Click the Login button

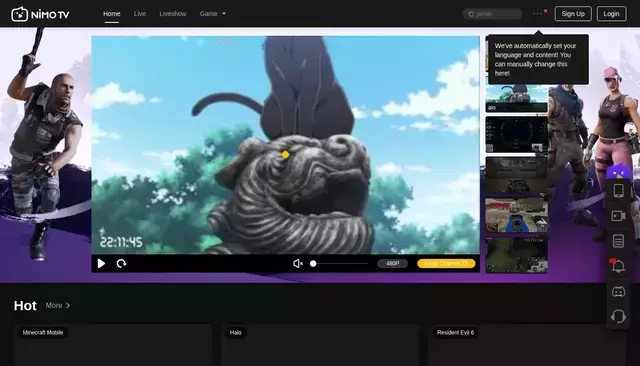pos(611,14)
